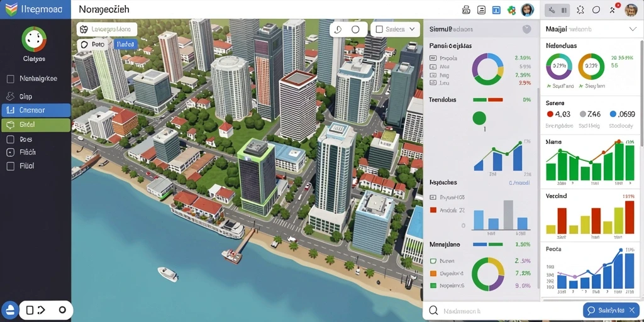
Task: Tick the checkbox beside Stnleers above the map
Action: 379,29
